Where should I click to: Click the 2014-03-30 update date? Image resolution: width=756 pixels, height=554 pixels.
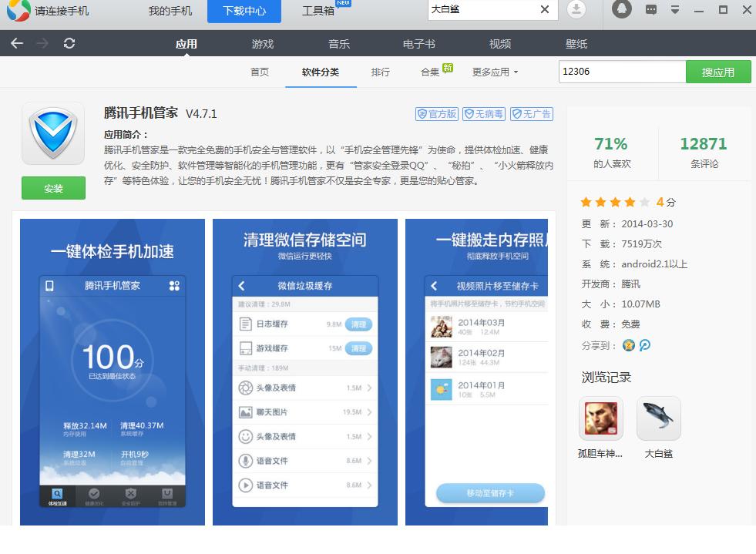click(647, 223)
